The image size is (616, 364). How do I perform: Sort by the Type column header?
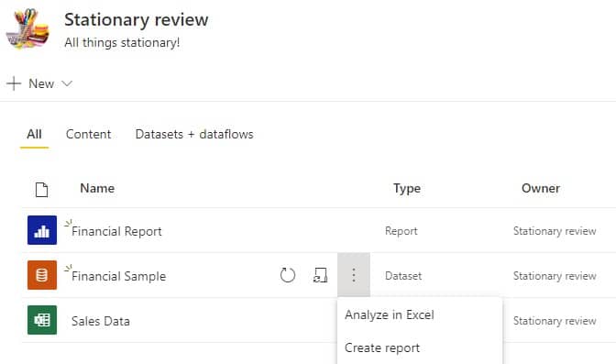pos(407,188)
